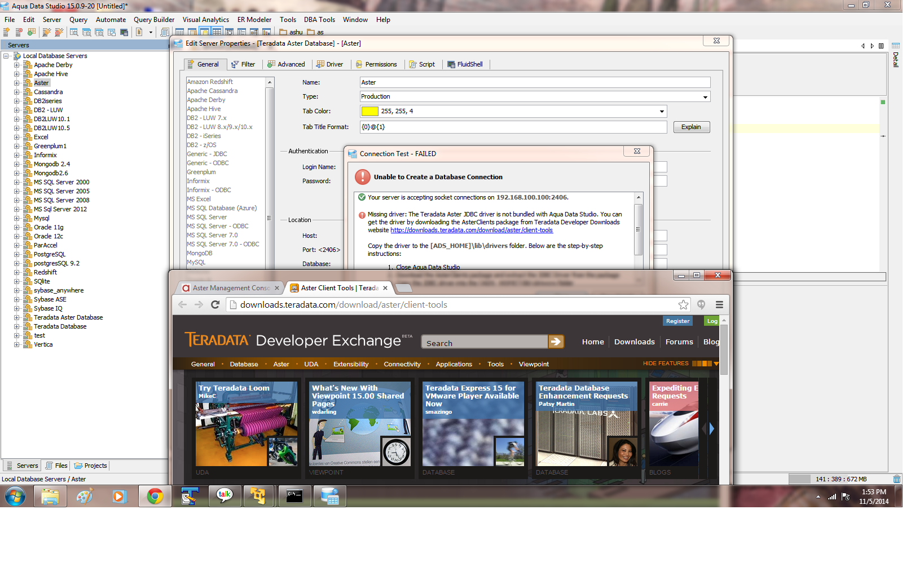
Task: Open the Downloads link in site navigation
Action: pyautogui.click(x=634, y=342)
